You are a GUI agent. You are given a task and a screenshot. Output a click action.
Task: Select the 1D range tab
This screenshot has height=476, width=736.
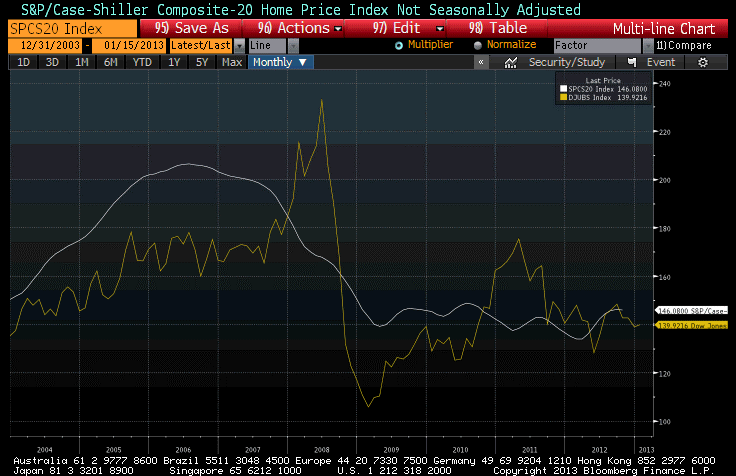coord(23,62)
